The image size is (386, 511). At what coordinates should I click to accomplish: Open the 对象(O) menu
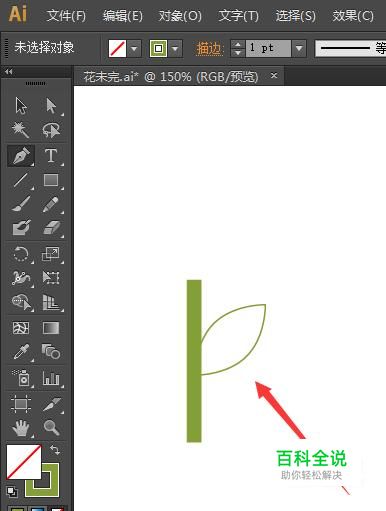(180, 16)
